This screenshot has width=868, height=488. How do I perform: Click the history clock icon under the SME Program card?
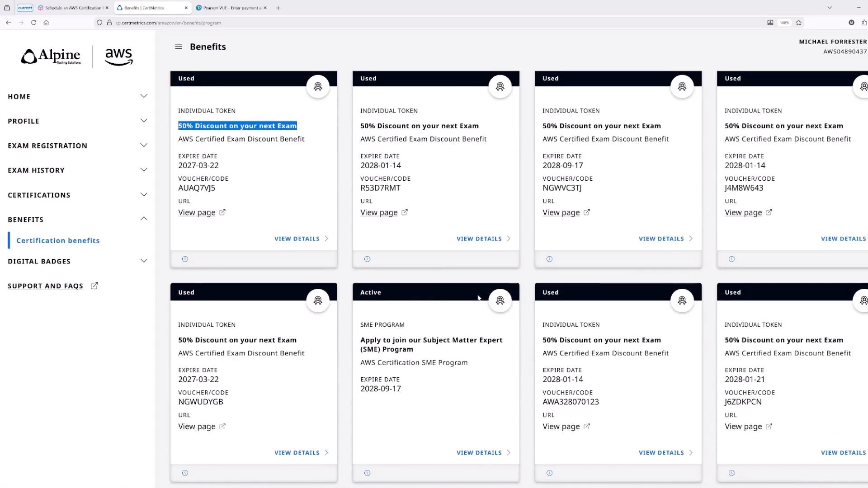[367, 473]
